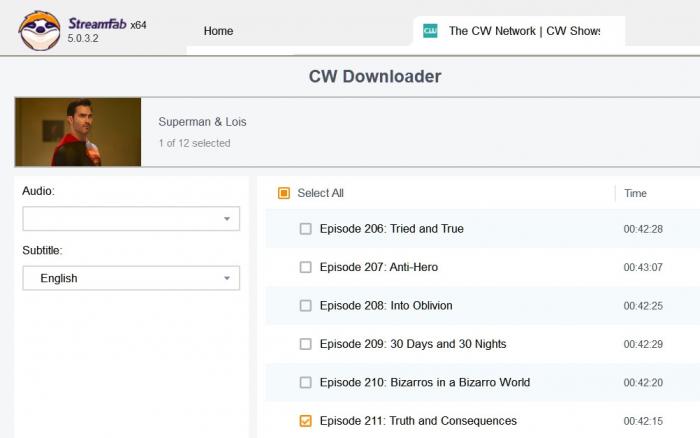Image resolution: width=700 pixels, height=438 pixels.
Task: Check Episode 208: Into Oblivion checkbox
Action: [x=305, y=305]
